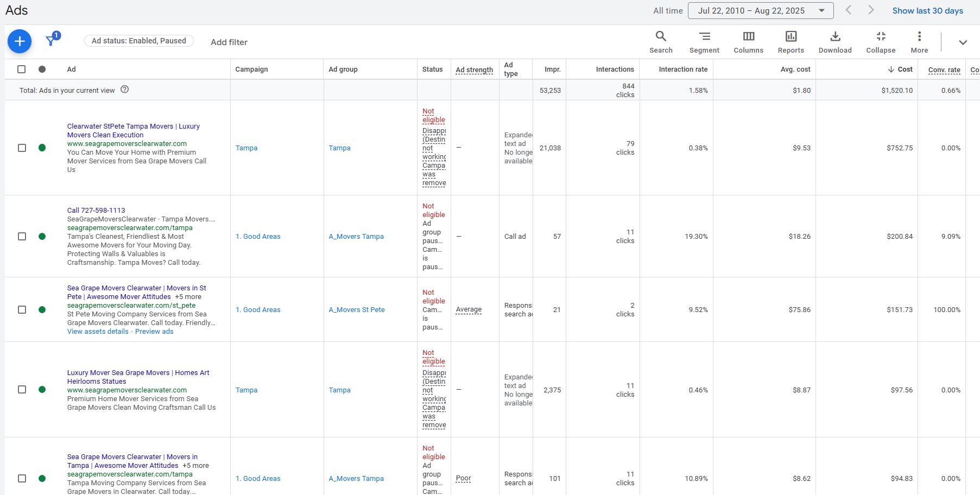Click green status dot of Luxury Mover ad
The width and height of the screenshot is (980, 495).
(42, 390)
